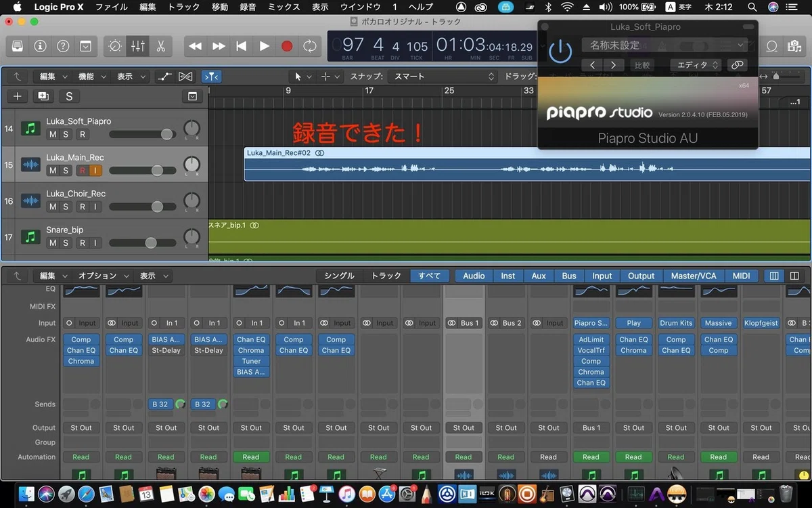Open the Inspector info button
The height and width of the screenshot is (508, 812).
pyautogui.click(x=41, y=46)
